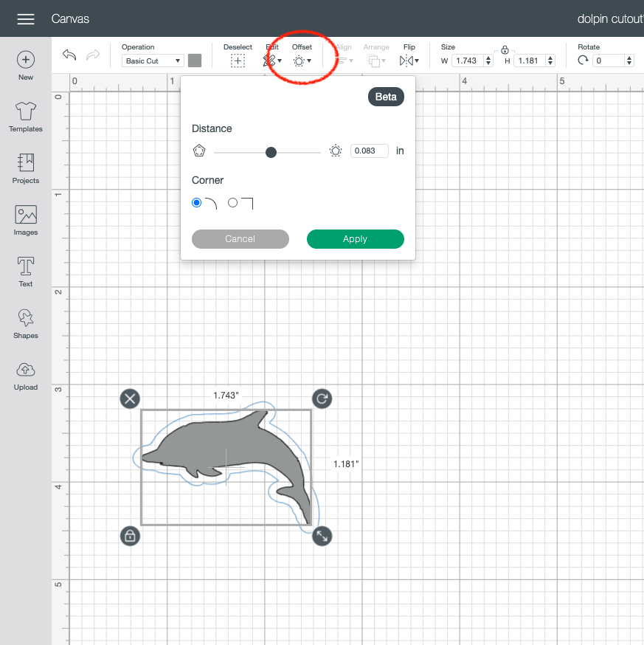This screenshot has width=644, height=645.
Task: Toggle the size aspect ratio lock
Action: click(505, 50)
